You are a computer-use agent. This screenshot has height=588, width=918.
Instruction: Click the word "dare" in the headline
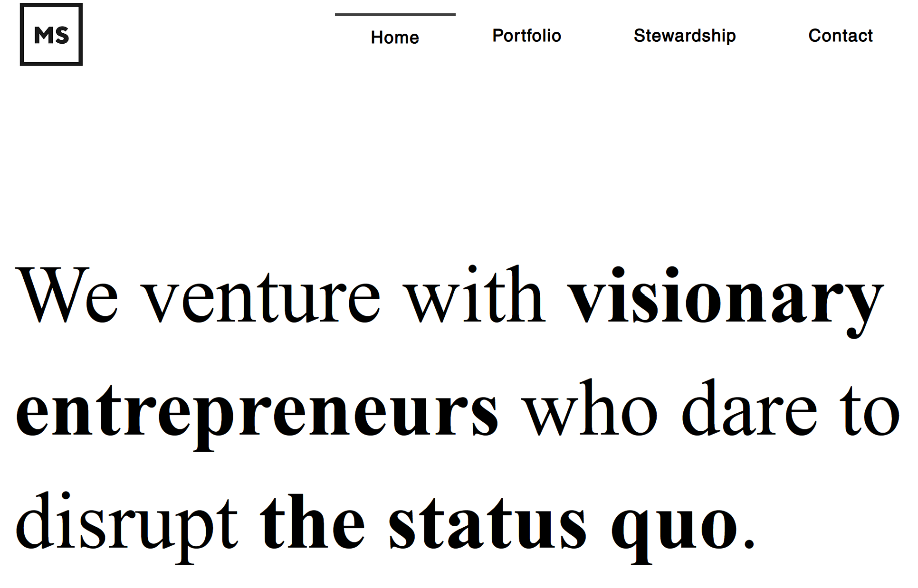[749, 409]
